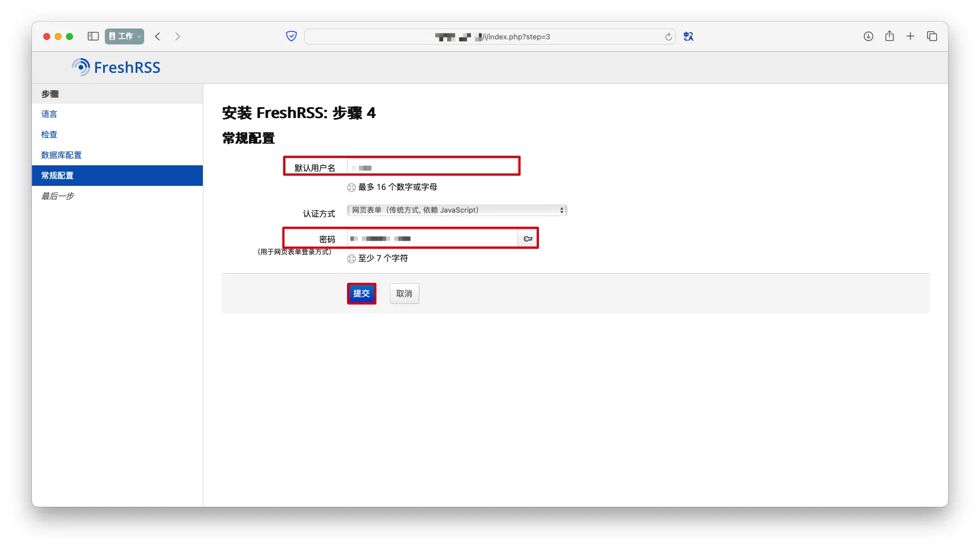This screenshot has width=980, height=549.
Task: Click the FreshRSS logo
Action: tap(116, 67)
